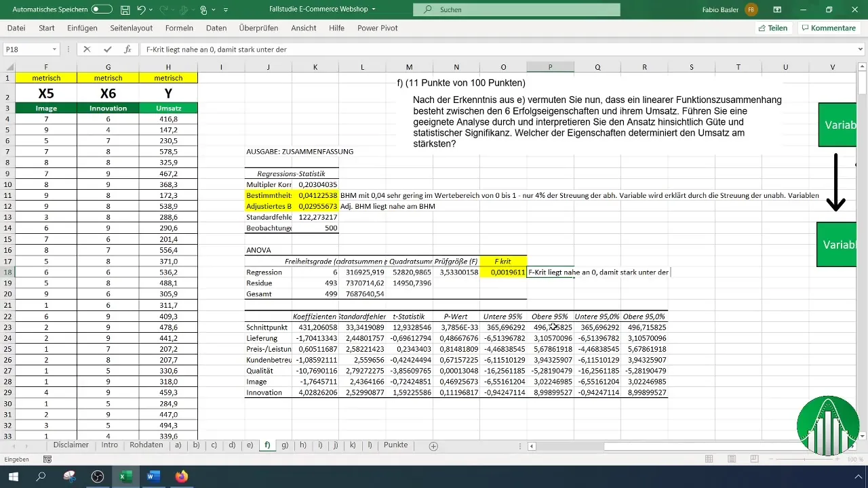Click the yellow Bestimmtheitsmaß label cell
Viewport: 868px width, 488px height.
click(x=269, y=195)
